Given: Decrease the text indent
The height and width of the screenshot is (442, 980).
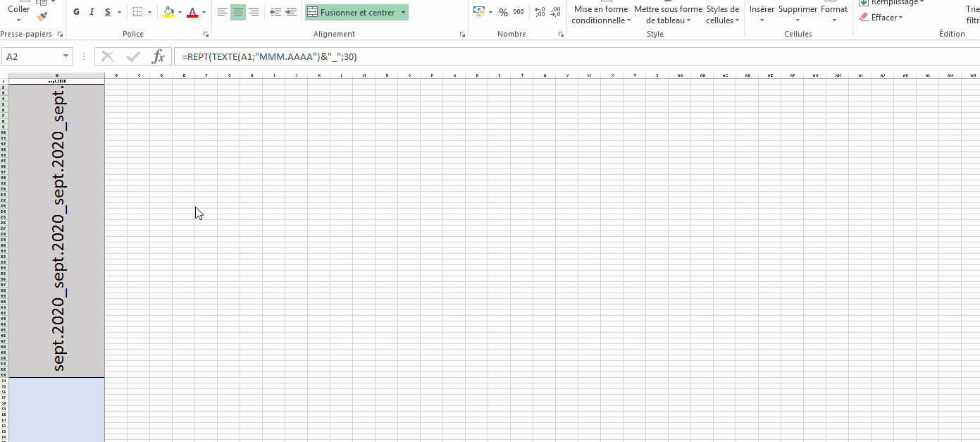Looking at the screenshot, I should point(275,13).
